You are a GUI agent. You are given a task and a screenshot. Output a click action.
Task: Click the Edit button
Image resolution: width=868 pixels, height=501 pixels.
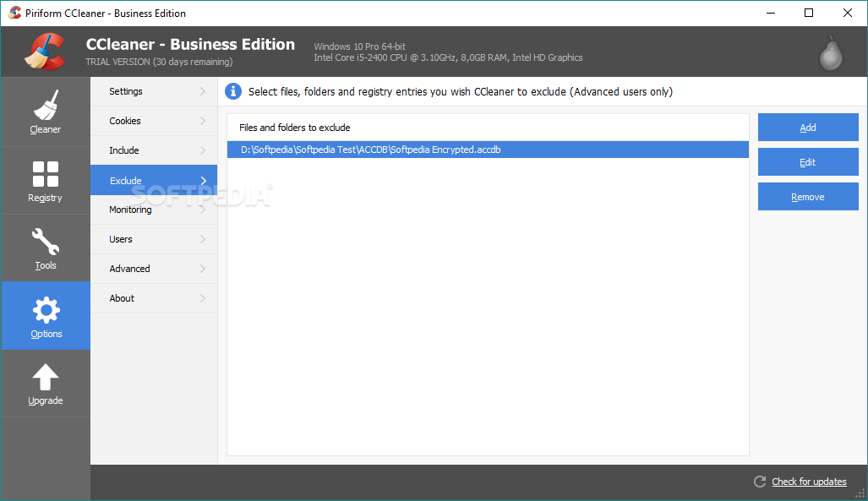pos(808,162)
